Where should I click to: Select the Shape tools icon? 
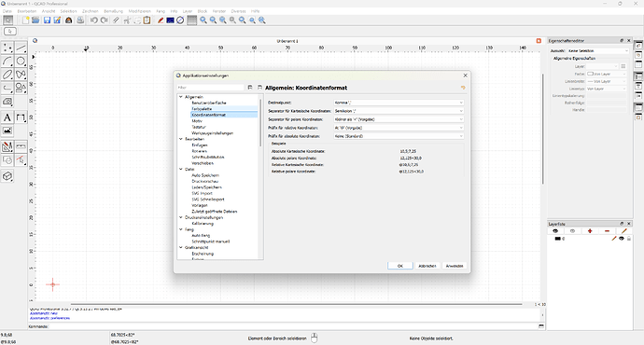[21, 88]
